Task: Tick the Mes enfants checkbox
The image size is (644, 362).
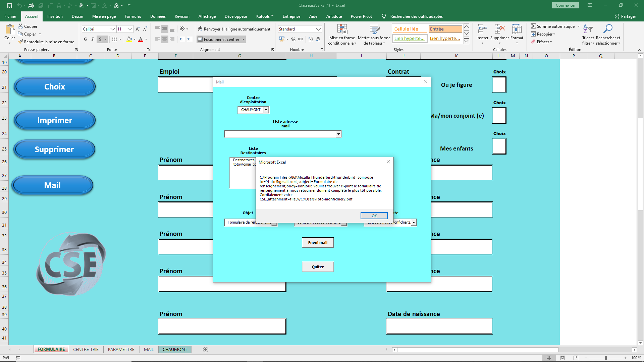Action: [499, 146]
